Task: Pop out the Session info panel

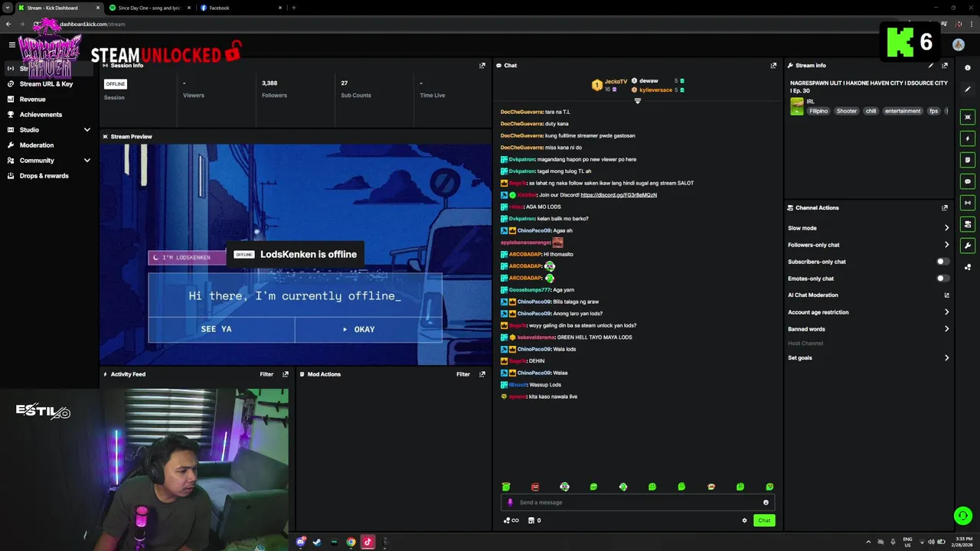Action: pyautogui.click(x=482, y=66)
